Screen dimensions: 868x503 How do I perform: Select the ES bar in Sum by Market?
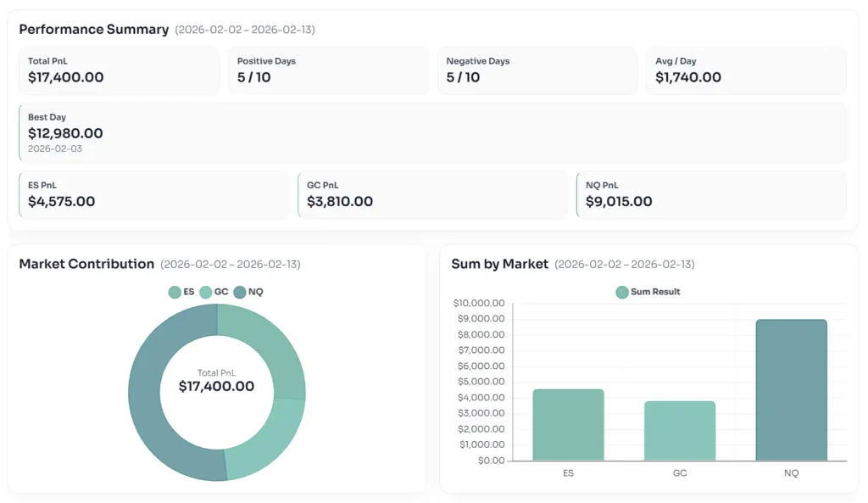(x=568, y=425)
